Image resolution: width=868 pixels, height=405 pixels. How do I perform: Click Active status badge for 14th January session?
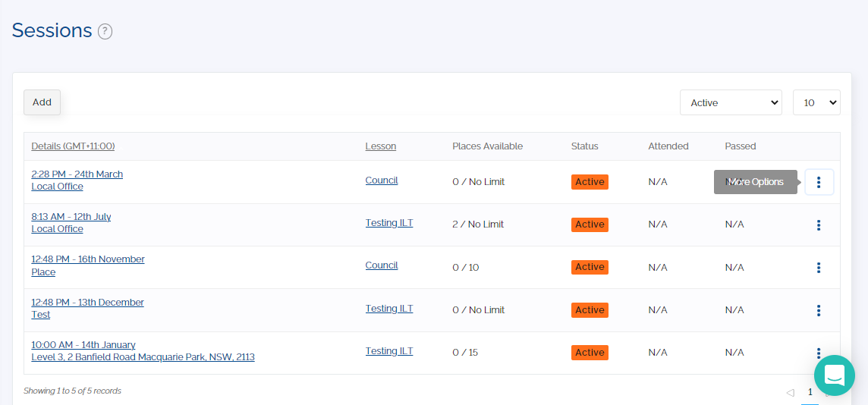(x=590, y=353)
